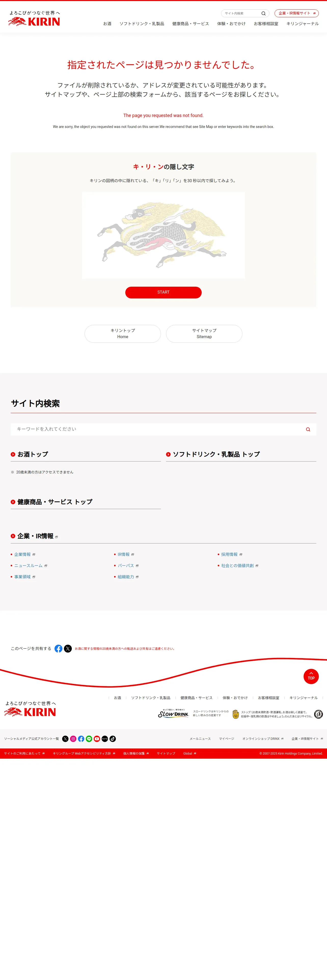Screen dimensions: 327x980
Task: Open the お酒トップ link
Action: [x=33, y=454]
